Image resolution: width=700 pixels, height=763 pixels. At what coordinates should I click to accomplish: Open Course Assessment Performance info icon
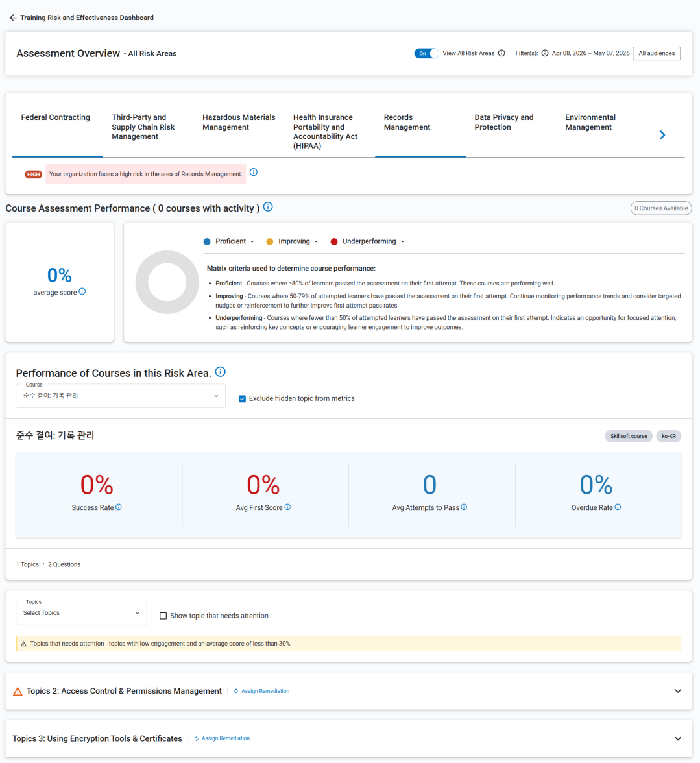point(268,207)
